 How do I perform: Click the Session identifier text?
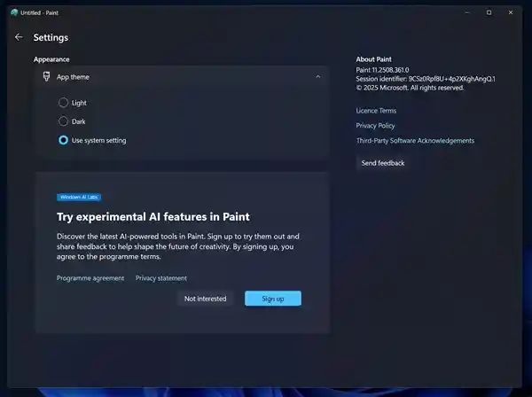(x=426, y=79)
